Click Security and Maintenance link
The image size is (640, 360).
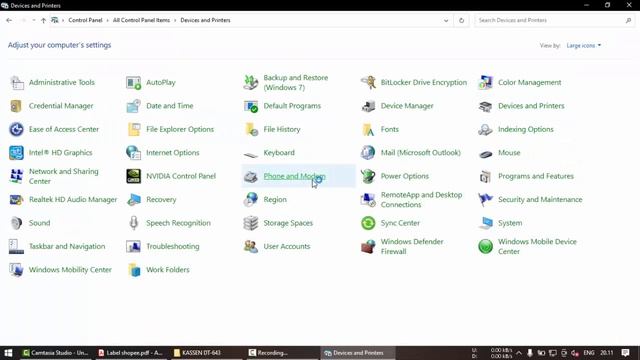[540, 200]
